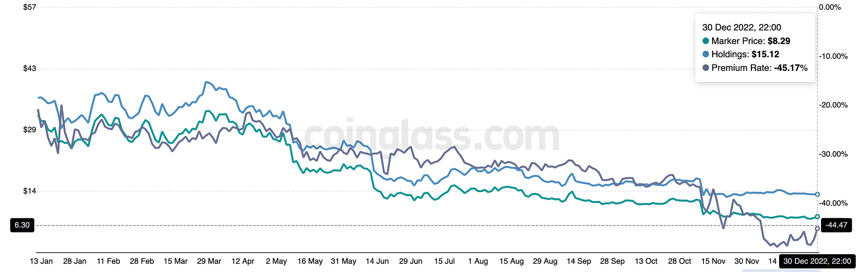Click the 15 Nov date axis label
Viewport: 868px width, 272px height.
pyautogui.click(x=713, y=261)
